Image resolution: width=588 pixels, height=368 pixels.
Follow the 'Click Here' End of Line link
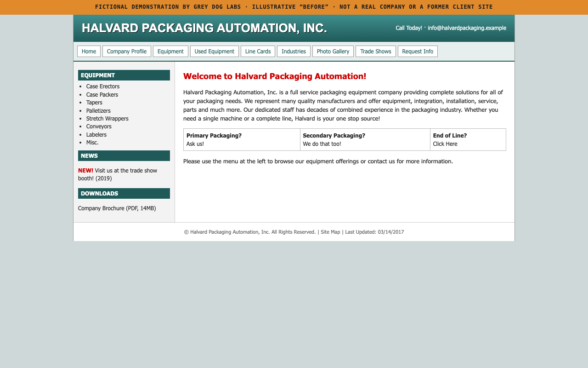(445, 144)
